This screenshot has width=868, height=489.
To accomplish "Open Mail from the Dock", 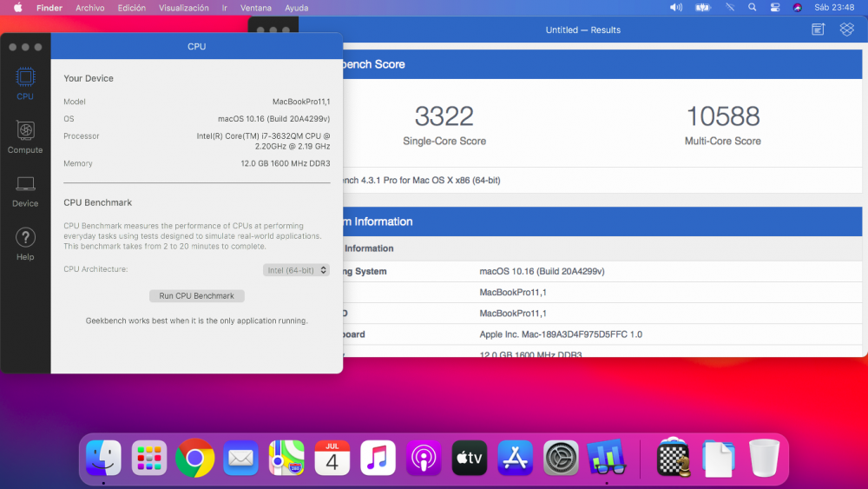I will point(240,458).
